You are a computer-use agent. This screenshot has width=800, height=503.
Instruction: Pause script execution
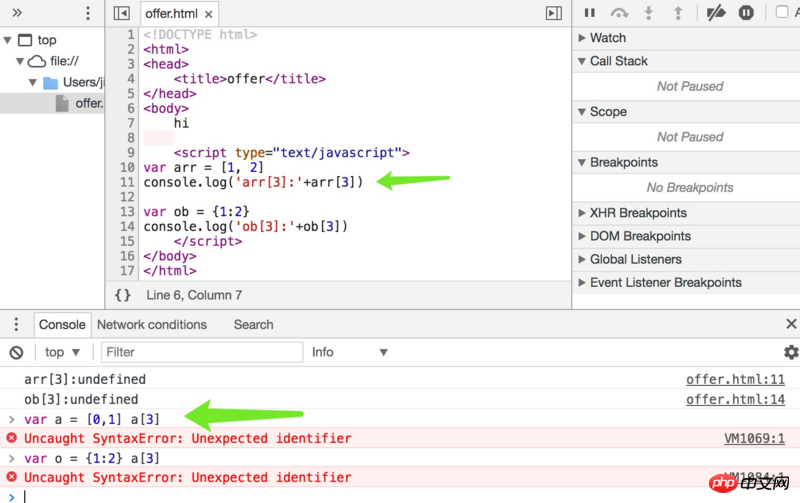(x=590, y=13)
